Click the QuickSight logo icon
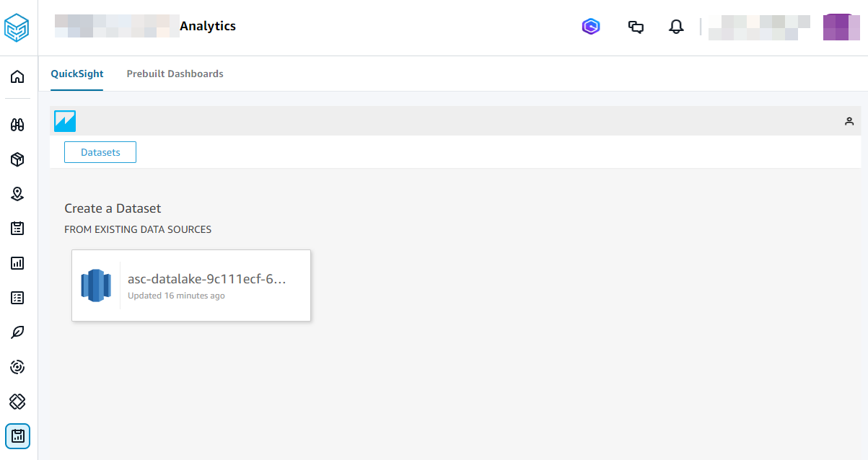The height and width of the screenshot is (460, 868). click(x=65, y=121)
